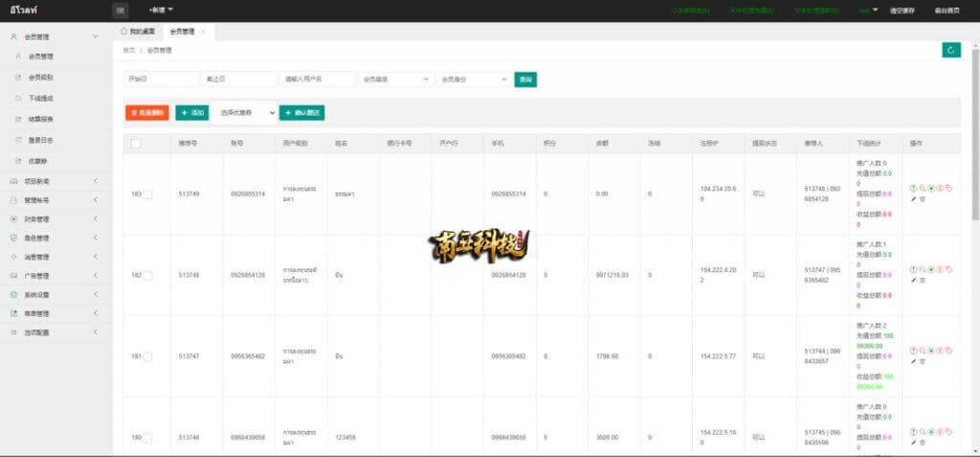Click the trash delete icon for row 183

(923, 198)
